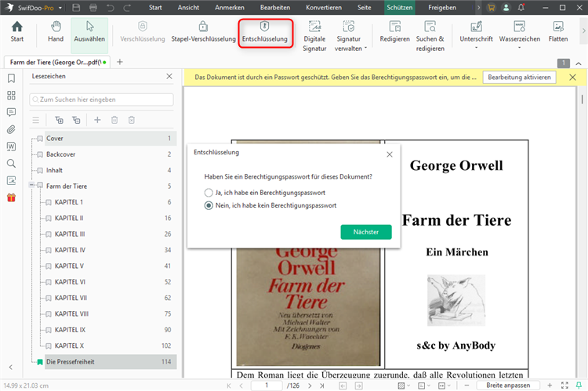Close the Entschlüsselung dialog

[390, 154]
